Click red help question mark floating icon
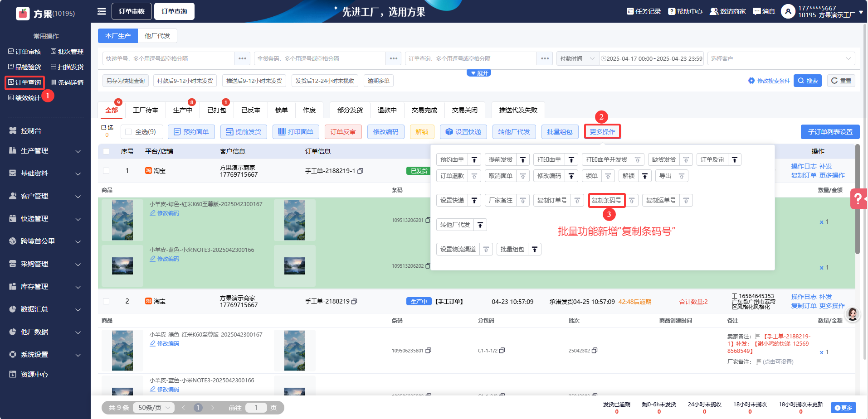This screenshot has width=868, height=419. pos(858,198)
